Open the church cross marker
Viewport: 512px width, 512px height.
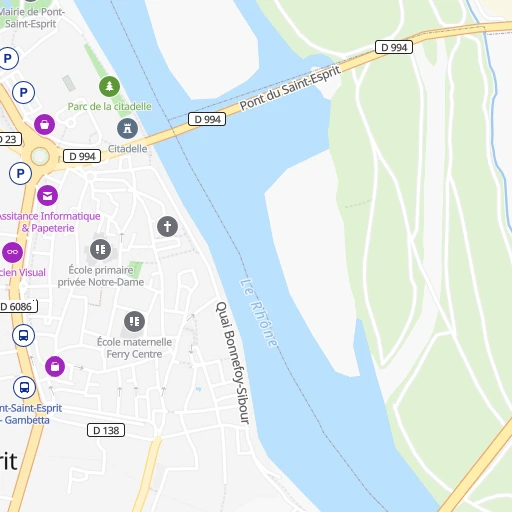(167, 226)
